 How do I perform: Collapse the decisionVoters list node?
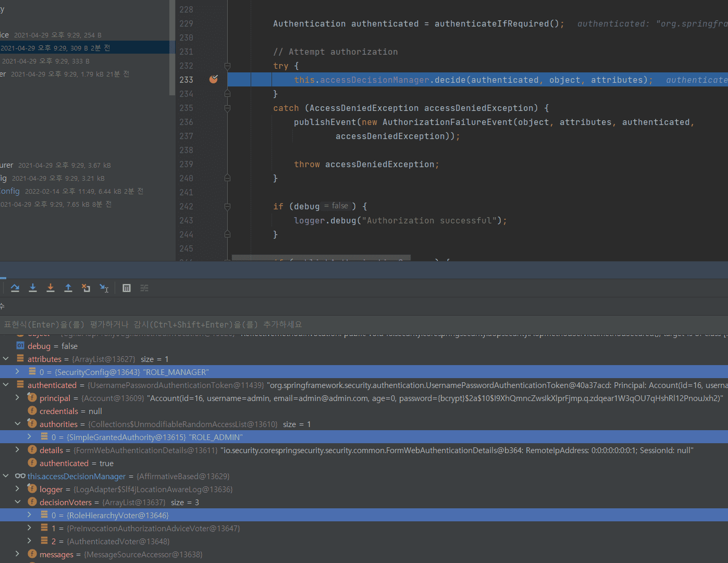click(17, 502)
